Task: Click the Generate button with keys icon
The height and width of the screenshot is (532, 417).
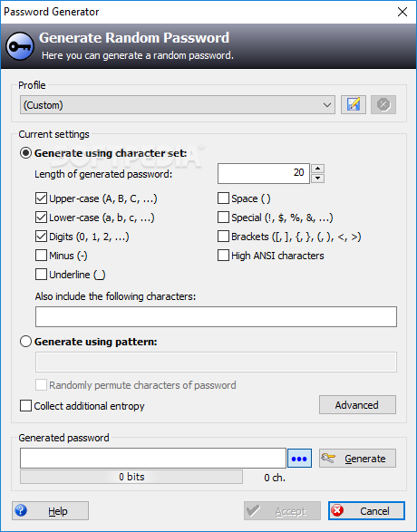Action: 357,459
